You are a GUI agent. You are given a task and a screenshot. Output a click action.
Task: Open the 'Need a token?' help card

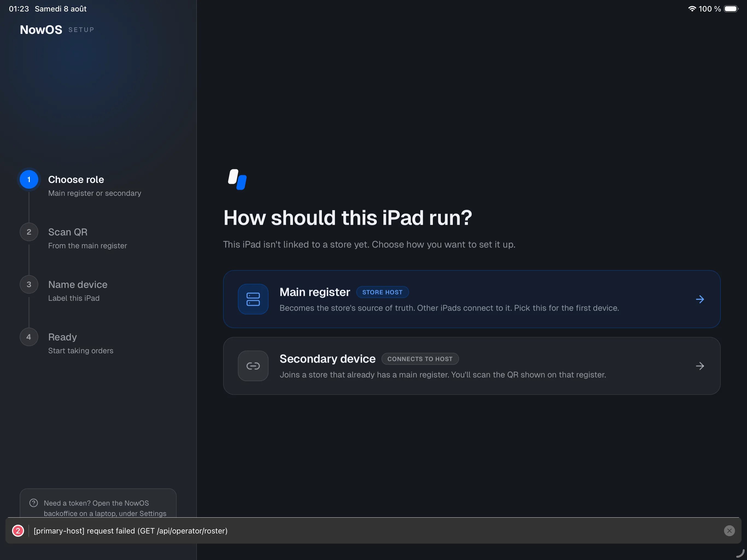point(98,503)
